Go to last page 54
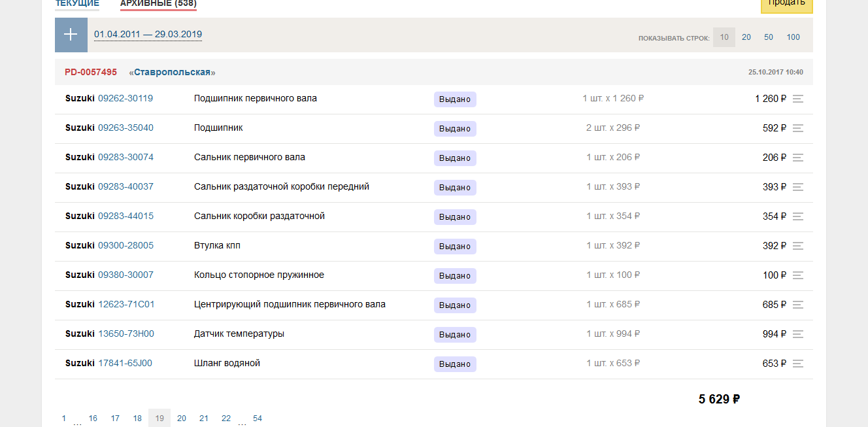Viewport: 868px width, 427px height. click(x=258, y=418)
